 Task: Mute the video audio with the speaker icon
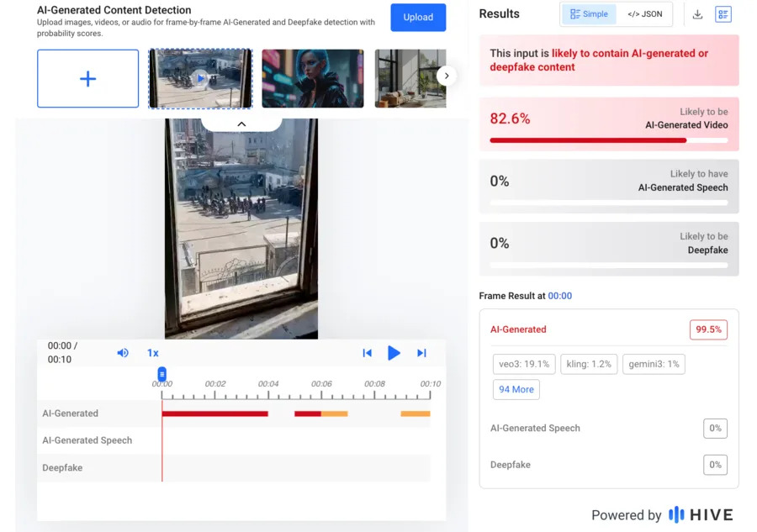(x=123, y=353)
